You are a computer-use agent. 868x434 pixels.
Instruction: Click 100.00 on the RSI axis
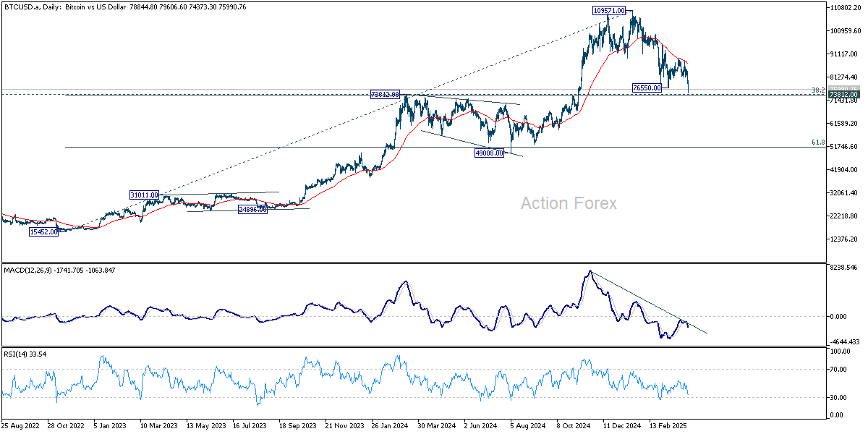click(x=840, y=352)
